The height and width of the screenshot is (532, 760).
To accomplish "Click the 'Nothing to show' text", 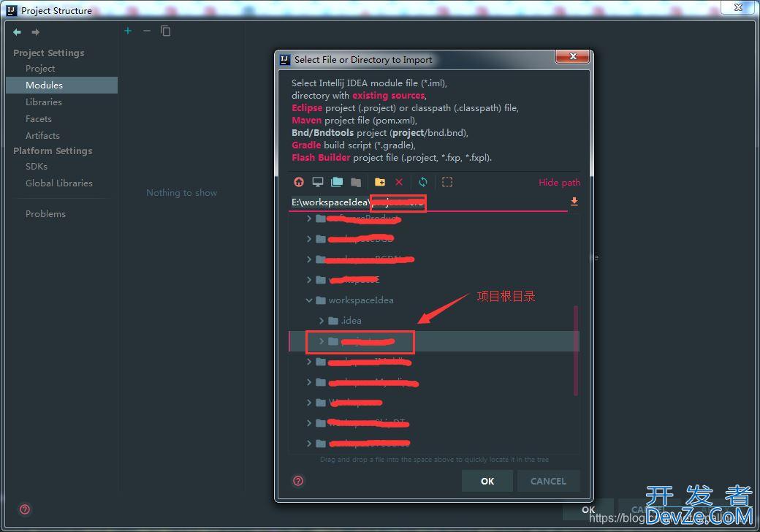I will point(182,193).
